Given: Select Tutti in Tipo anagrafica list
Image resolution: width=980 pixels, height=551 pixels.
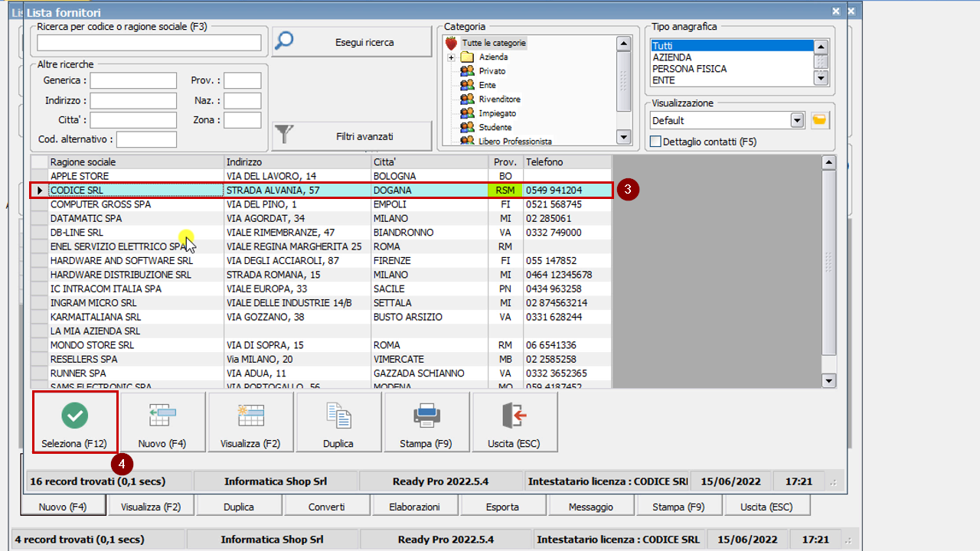Looking at the screenshot, I should (731, 46).
